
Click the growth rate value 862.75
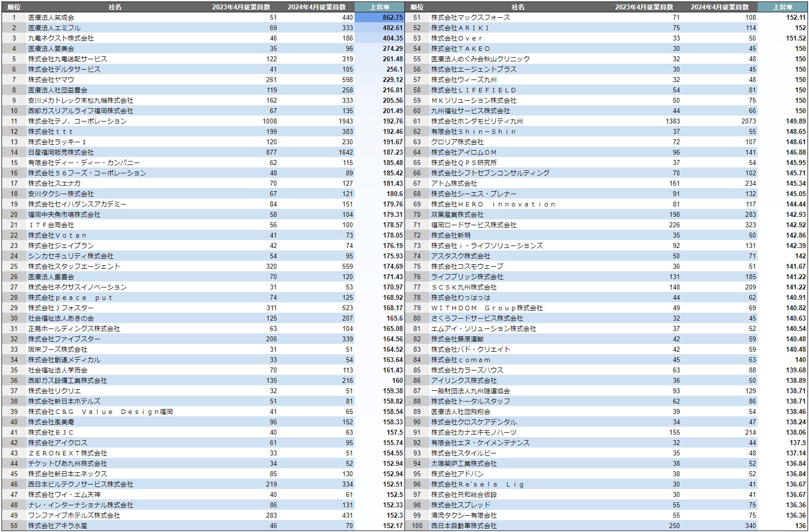click(393, 17)
